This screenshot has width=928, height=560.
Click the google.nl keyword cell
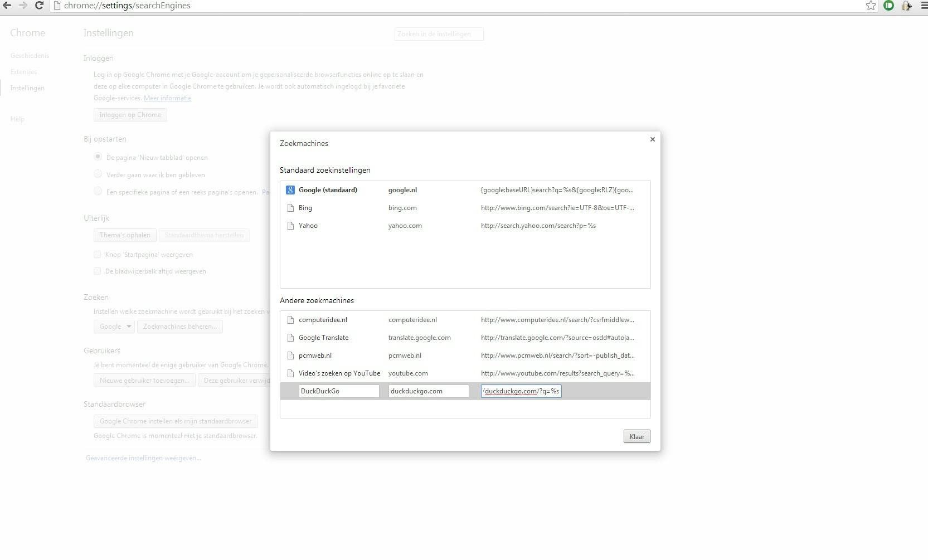click(x=402, y=190)
